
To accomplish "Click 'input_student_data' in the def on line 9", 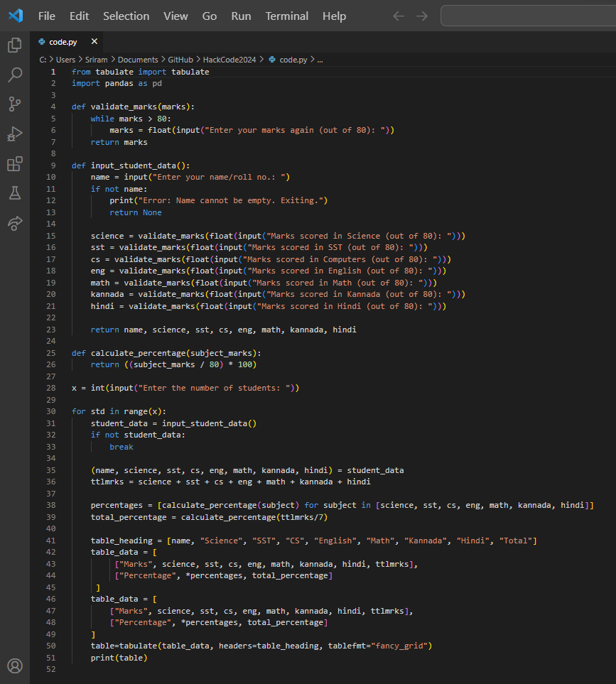I will coord(133,165).
